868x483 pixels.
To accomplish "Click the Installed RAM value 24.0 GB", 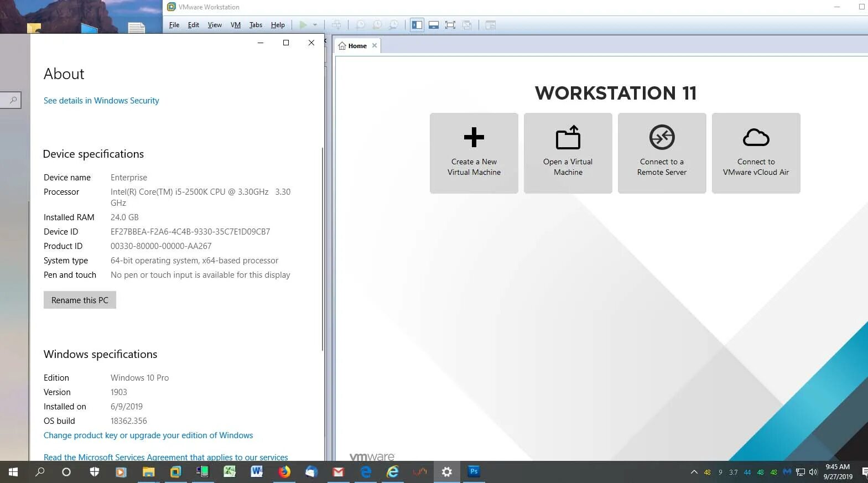I will pos(124,217).
